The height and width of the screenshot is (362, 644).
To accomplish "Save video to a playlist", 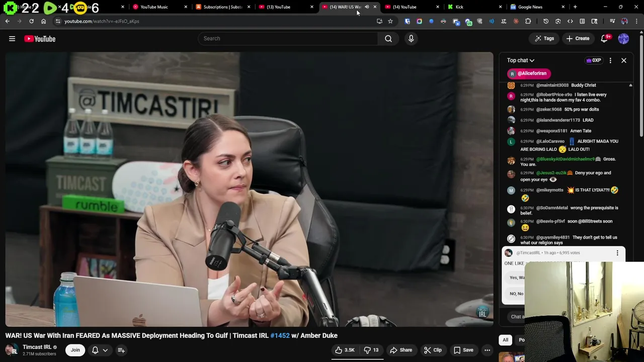I will click(463, 350).
